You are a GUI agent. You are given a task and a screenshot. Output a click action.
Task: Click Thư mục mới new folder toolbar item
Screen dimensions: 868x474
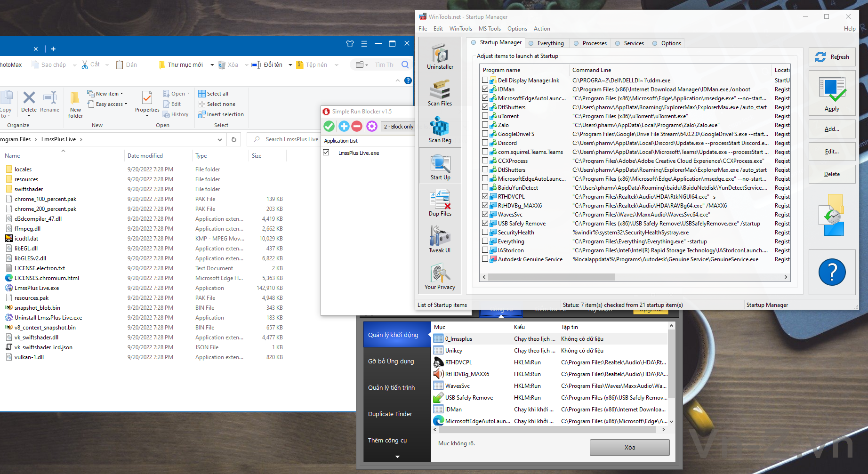(x=181, y=65)
